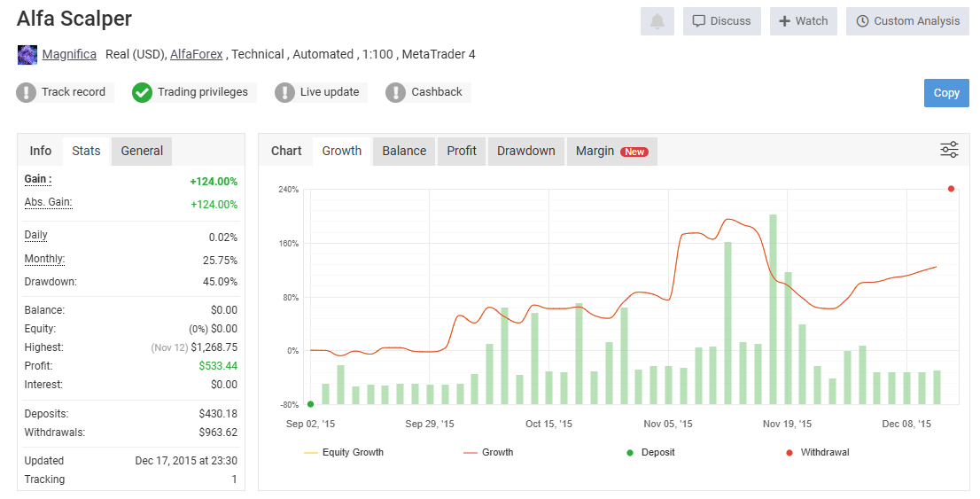
Task: Click the Magnifica user avatar
Action: click(x=27, y=54)
